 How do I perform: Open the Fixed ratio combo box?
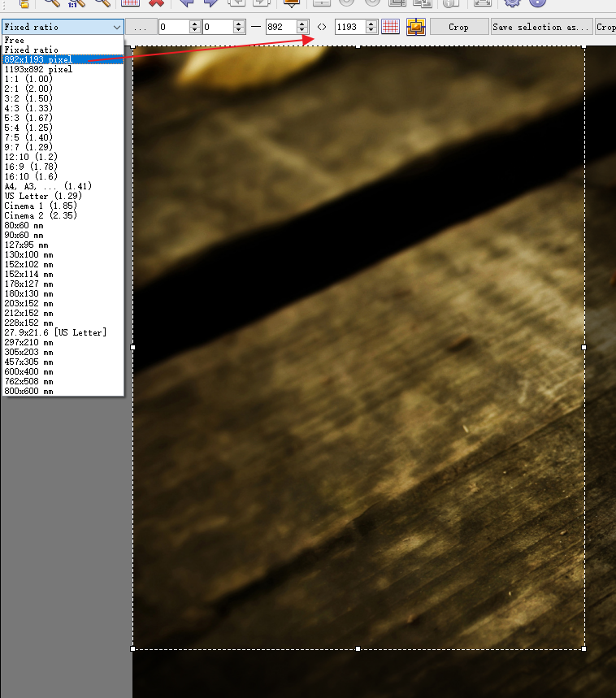tap(63, 27)
